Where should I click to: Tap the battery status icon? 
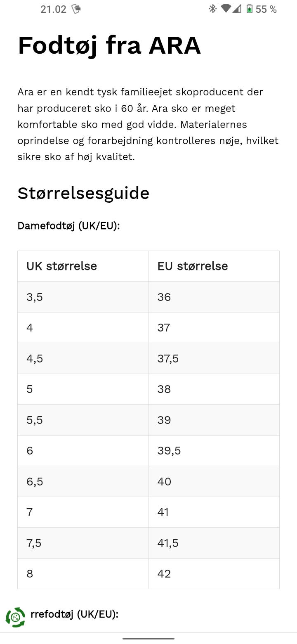click(x=250, y=9)
